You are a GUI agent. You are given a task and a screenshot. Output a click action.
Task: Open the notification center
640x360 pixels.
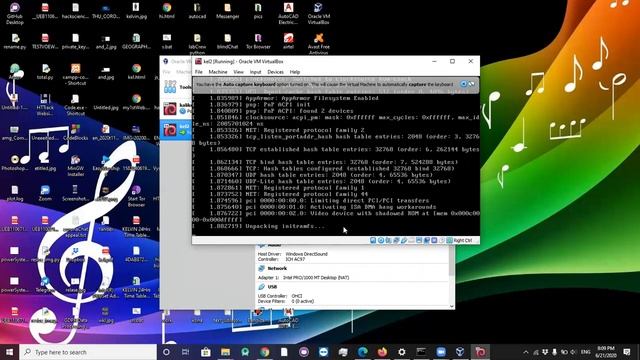627,352
